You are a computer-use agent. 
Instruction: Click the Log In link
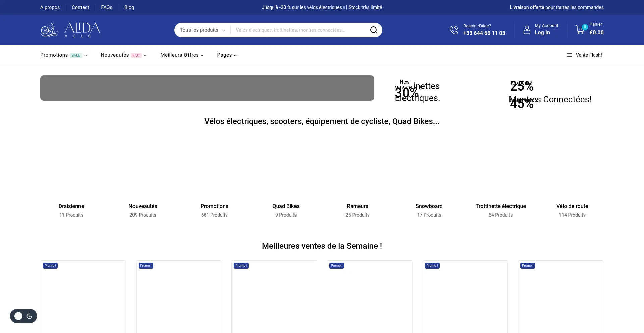[x=542, y=33]
